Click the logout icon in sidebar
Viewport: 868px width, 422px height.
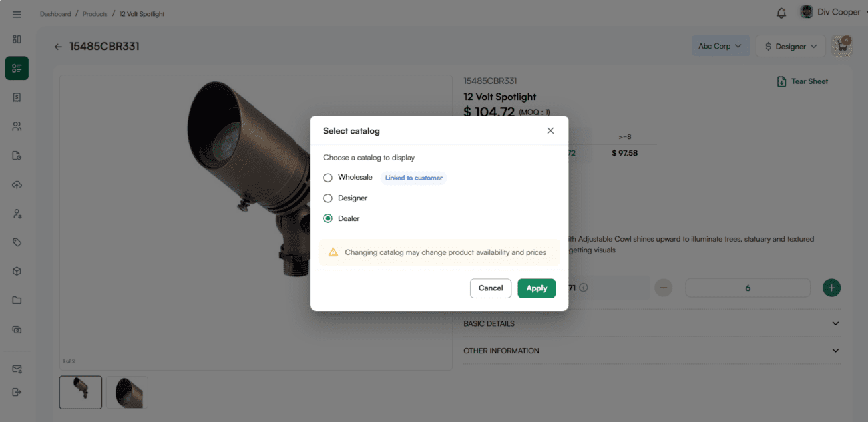17,391
